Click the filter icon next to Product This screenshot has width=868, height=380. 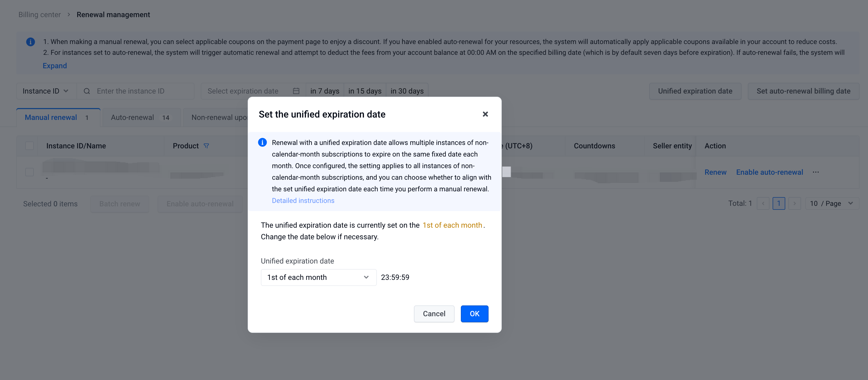pyautogui.click(x=207, y=145)
